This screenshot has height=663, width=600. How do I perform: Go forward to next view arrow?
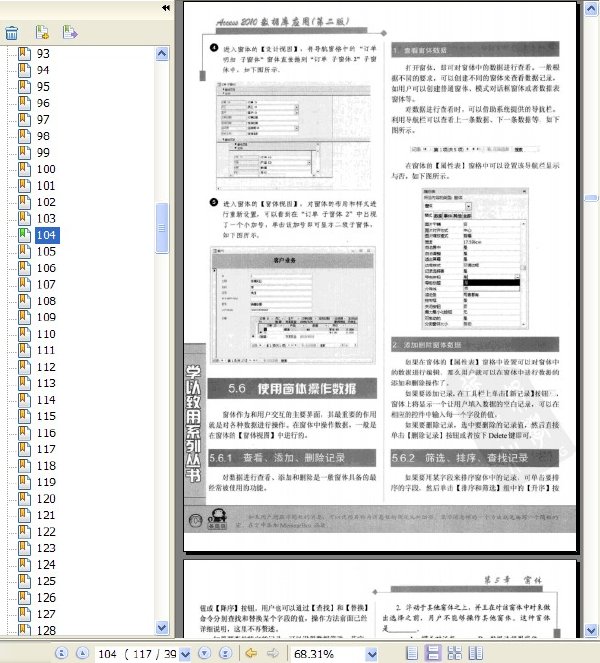coord(273,653)
